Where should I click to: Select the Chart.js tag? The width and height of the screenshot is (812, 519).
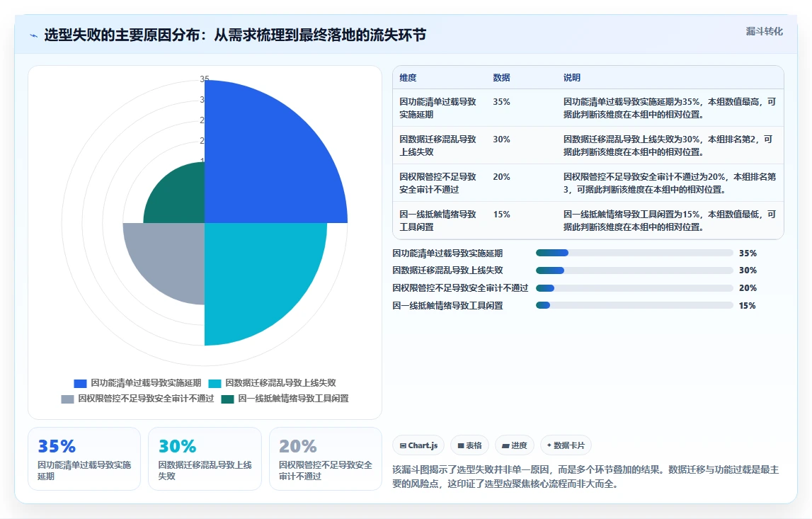(x=418, y=445)
